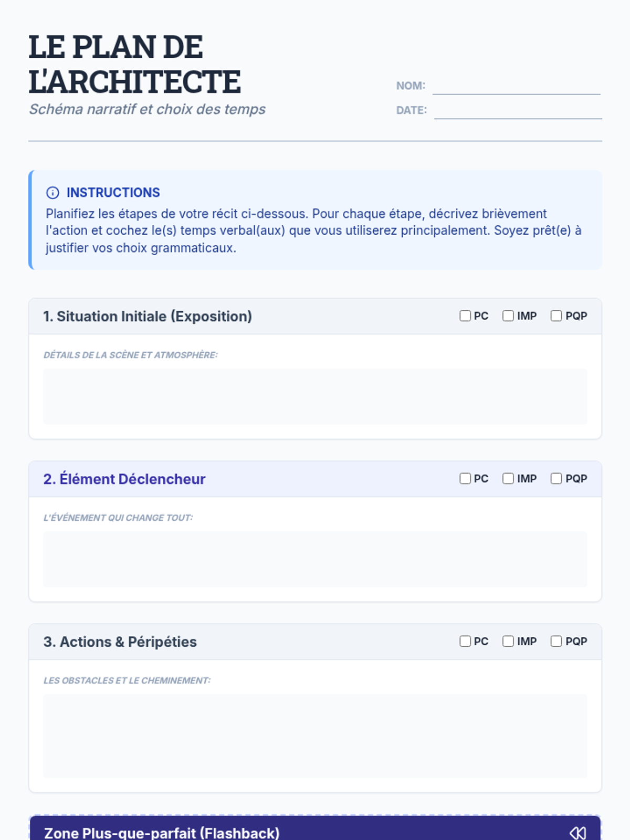Viewport: 630px width, 840px height.
Task: Click the Élément Déclencheur heading
Action: pos(124,479)
